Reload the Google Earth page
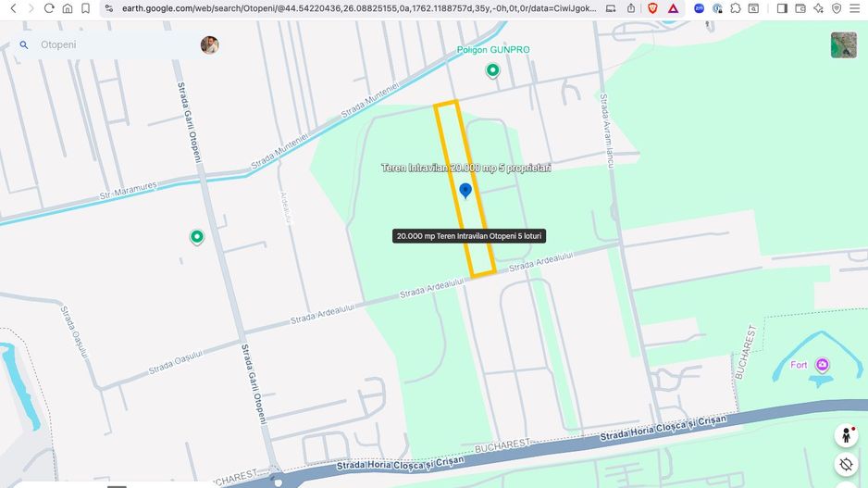Viewport: 868px width, 488px height. 49,8
